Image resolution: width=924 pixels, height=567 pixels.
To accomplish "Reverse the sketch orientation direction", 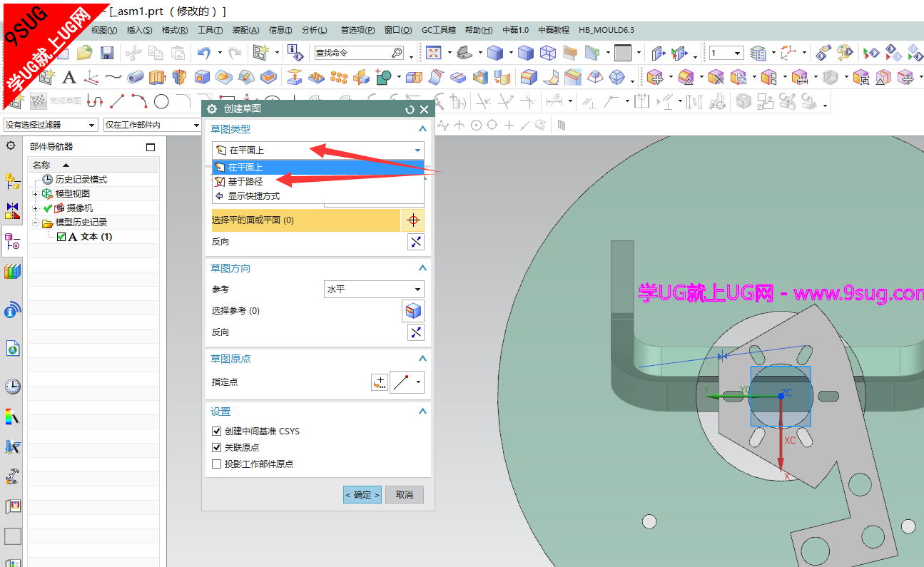I will pos(416,332).
